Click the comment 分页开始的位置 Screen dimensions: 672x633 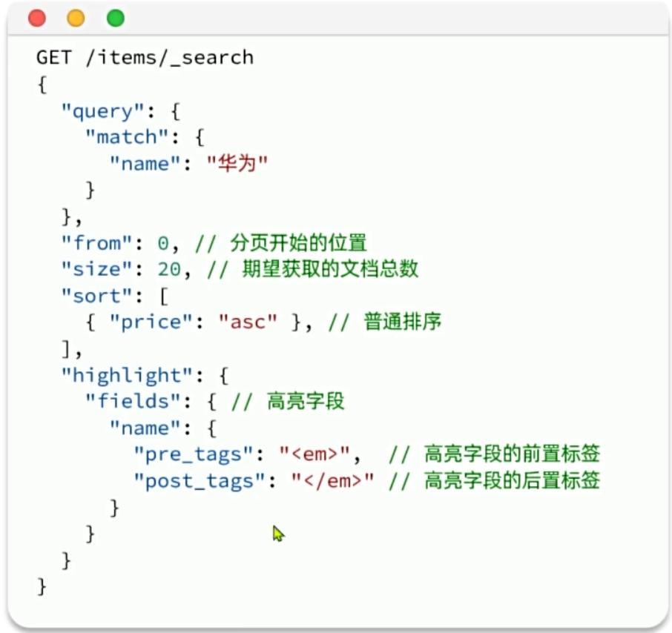click(298, 243)
